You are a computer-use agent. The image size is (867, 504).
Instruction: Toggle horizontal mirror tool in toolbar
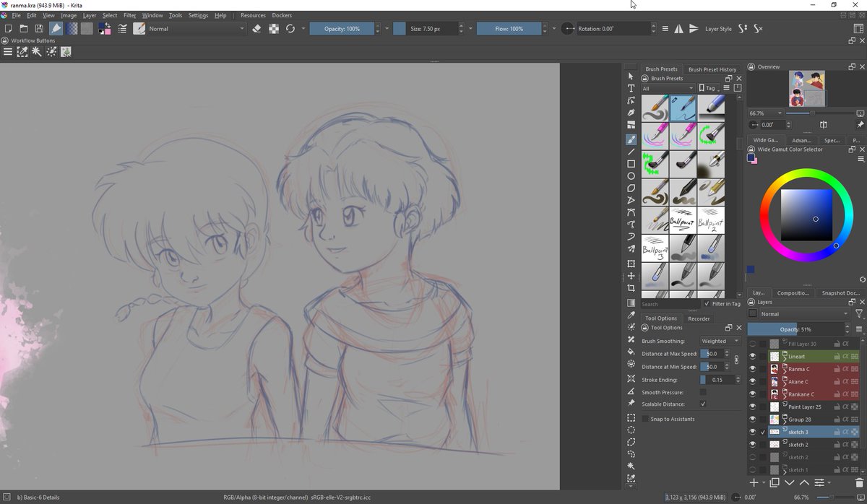tap(678, 29)
